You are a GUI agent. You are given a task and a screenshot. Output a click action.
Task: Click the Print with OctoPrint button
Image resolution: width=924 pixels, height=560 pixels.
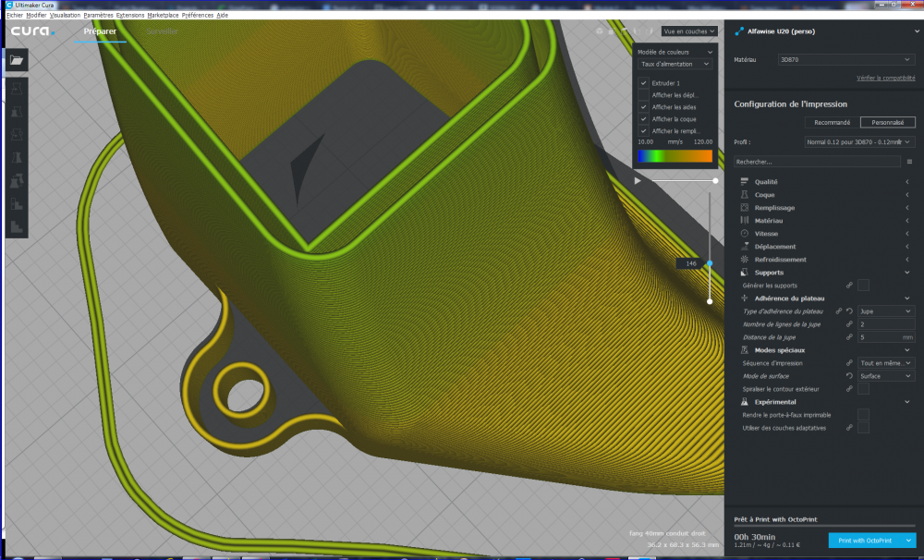[864, 540]
